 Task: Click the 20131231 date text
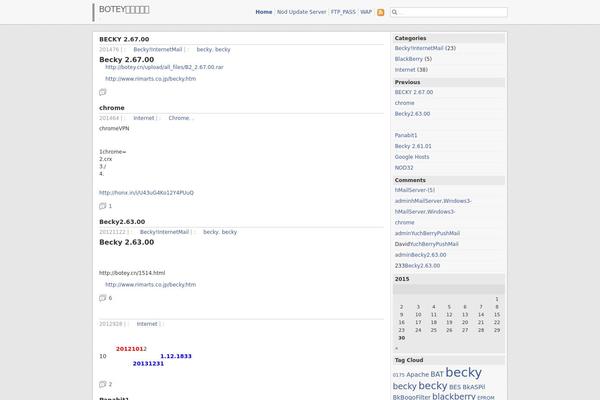(x=148, y=364)
